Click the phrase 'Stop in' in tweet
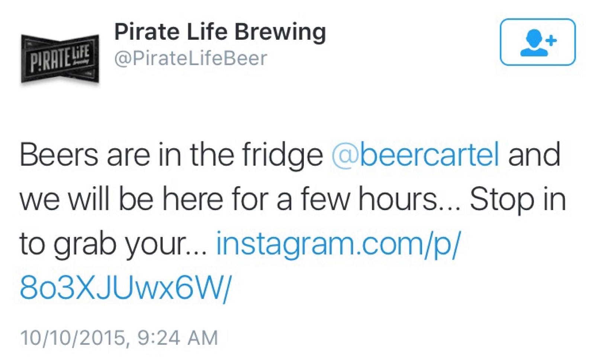Screen dimensions: 595x364 click(517, 199)
